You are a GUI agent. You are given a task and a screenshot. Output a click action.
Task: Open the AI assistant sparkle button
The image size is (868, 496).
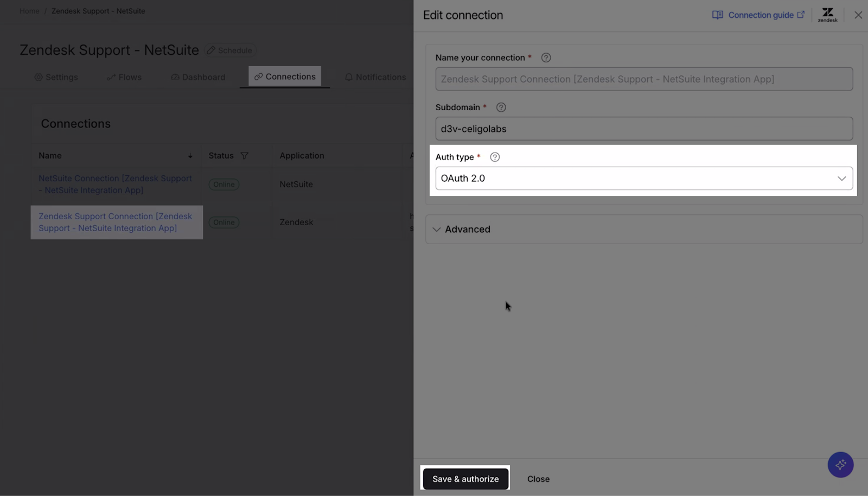coord(840,465)
